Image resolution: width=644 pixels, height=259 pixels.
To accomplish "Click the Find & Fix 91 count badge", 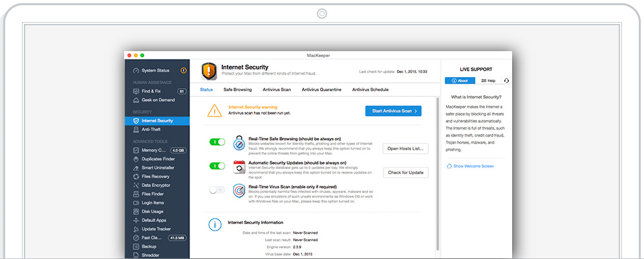I will 181,91.
